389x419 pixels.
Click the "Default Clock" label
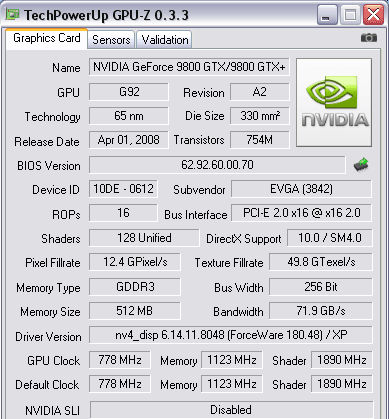pyautogui.click(x=47, y=385)
